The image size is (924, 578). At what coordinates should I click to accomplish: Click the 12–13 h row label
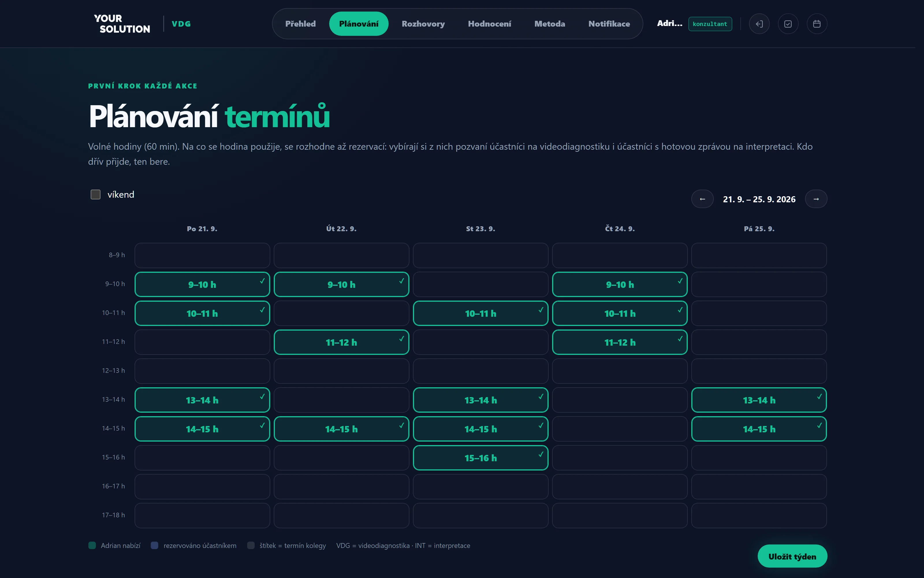click(x=113, y=370)
